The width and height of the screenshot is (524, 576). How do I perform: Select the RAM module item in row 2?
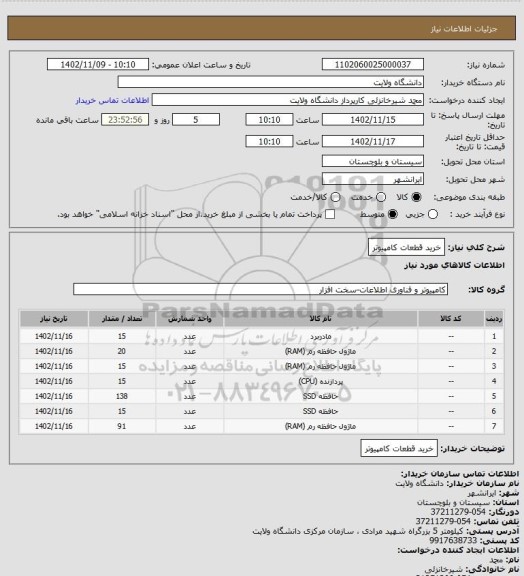tap(320, 352)
